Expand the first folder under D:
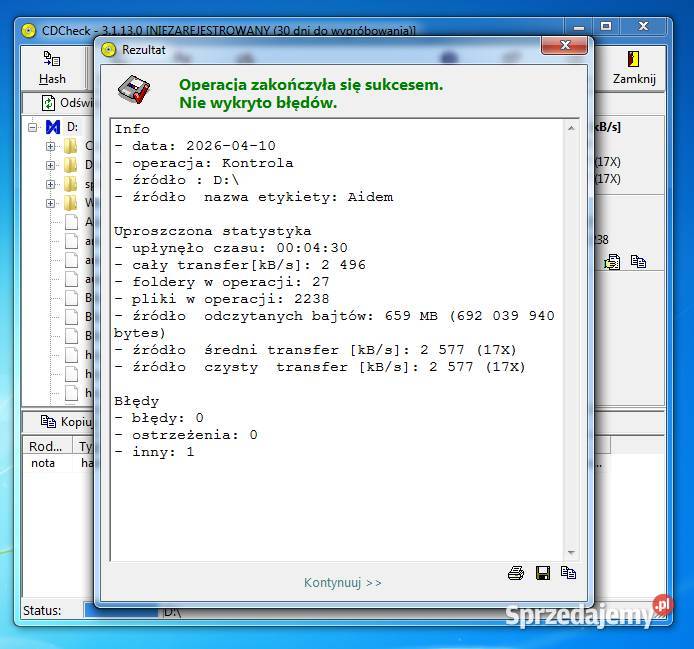 click(50, 146)
